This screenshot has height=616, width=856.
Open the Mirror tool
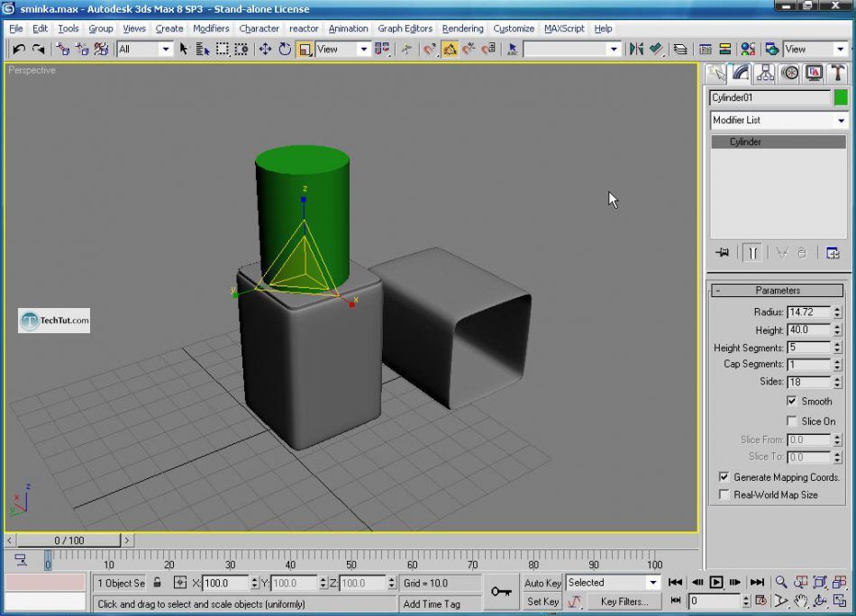(x=636, y=50)
